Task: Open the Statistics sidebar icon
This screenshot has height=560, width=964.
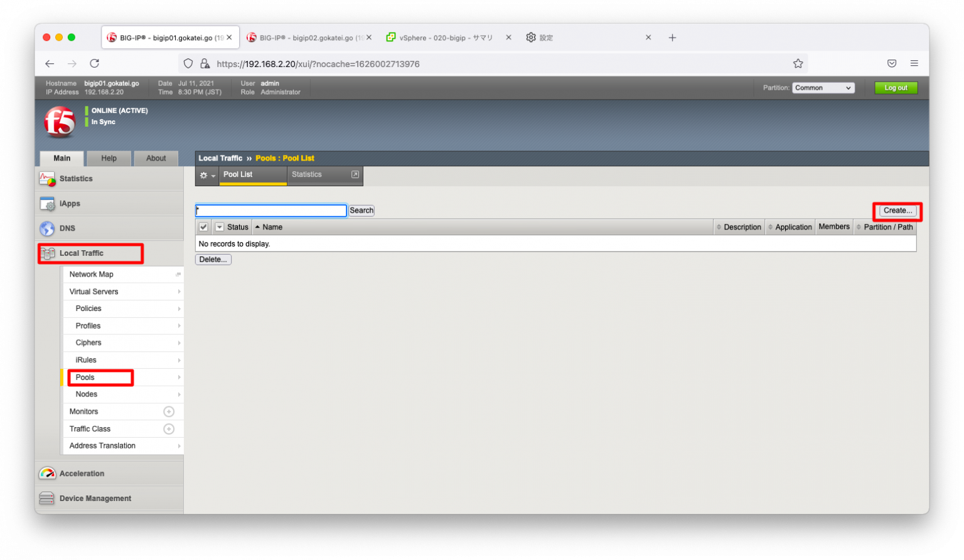Action: (47, 179)
